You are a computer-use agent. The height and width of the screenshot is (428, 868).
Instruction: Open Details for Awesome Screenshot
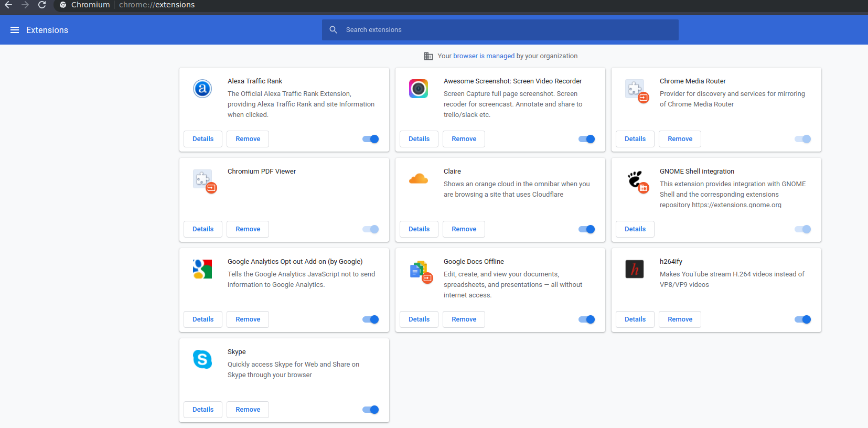pos(419,139)
